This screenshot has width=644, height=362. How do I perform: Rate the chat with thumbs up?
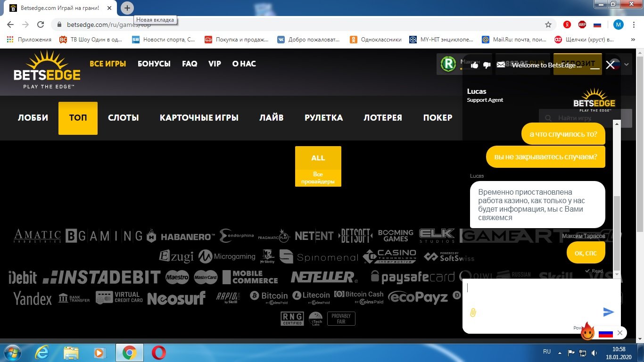point(474,65)
